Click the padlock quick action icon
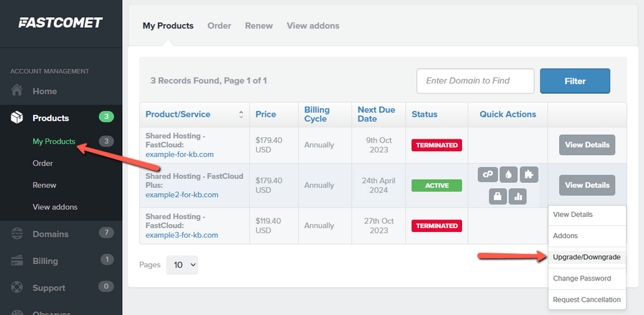The image size is (644, 315). [x=498, y=196]
